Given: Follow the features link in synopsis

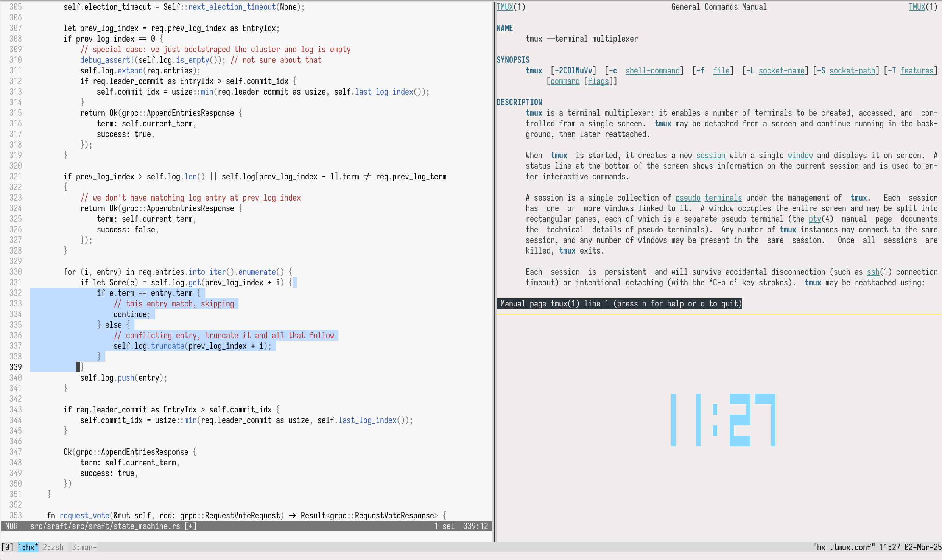Looking at the screenshot, I should [x=917, y=70].
